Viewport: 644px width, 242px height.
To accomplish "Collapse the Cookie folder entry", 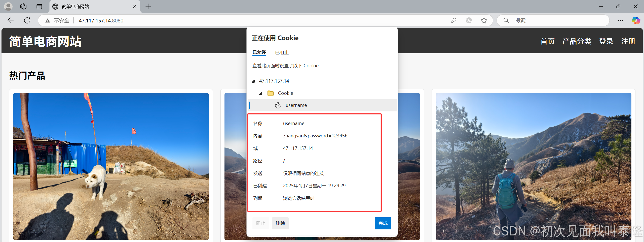I will tap(261, 93).
